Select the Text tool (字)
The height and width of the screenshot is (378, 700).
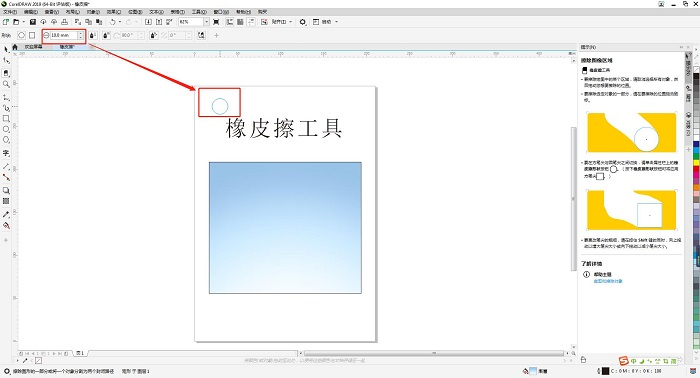coord(6,153)
